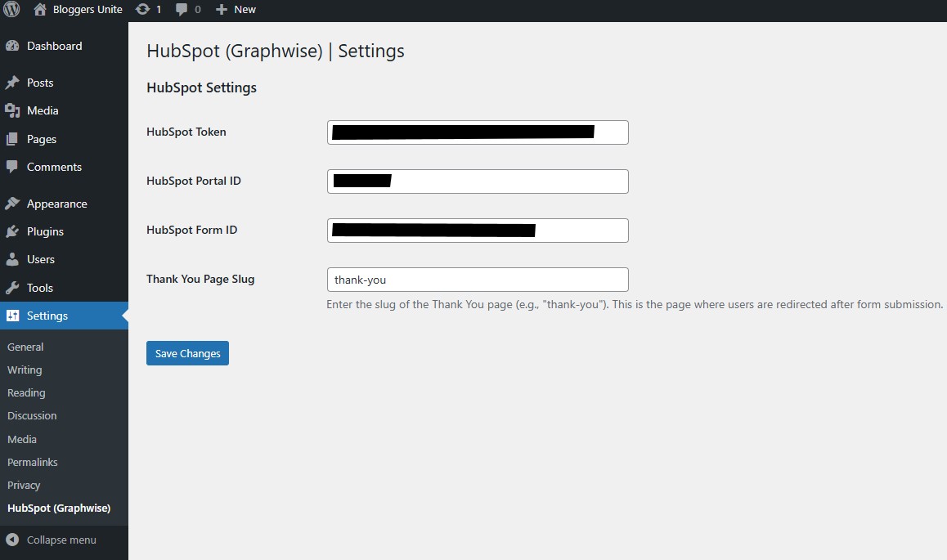Click the HubSpot Portal ID label
947x560 pixels.
[x=193, y=181]
